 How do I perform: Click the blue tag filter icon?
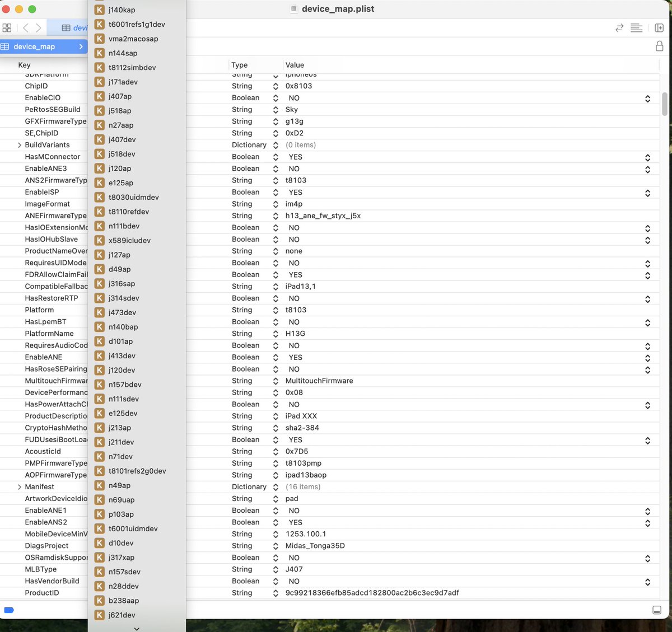(9, 610)
